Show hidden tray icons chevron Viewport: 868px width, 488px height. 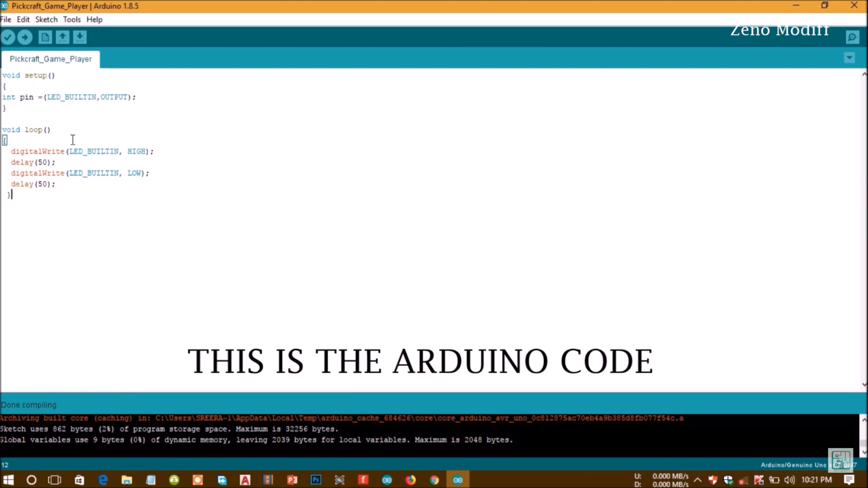tap(697, 480)
